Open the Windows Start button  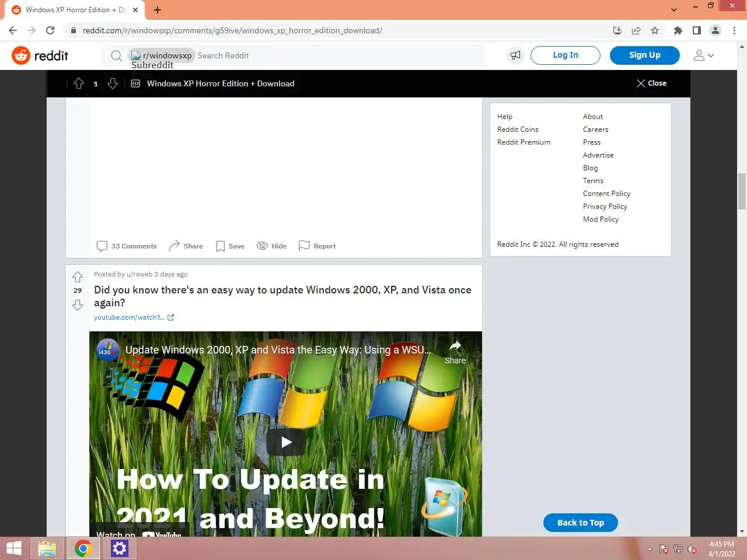pyautogui.click(x=13, y=548)
